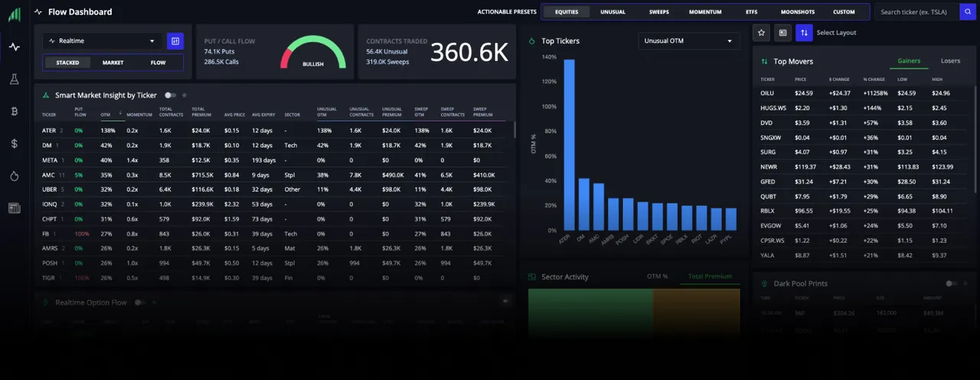The width and height of the screenshot is (980, 380).
Task: Click the UBER ticker row
Action: [273, 189]
